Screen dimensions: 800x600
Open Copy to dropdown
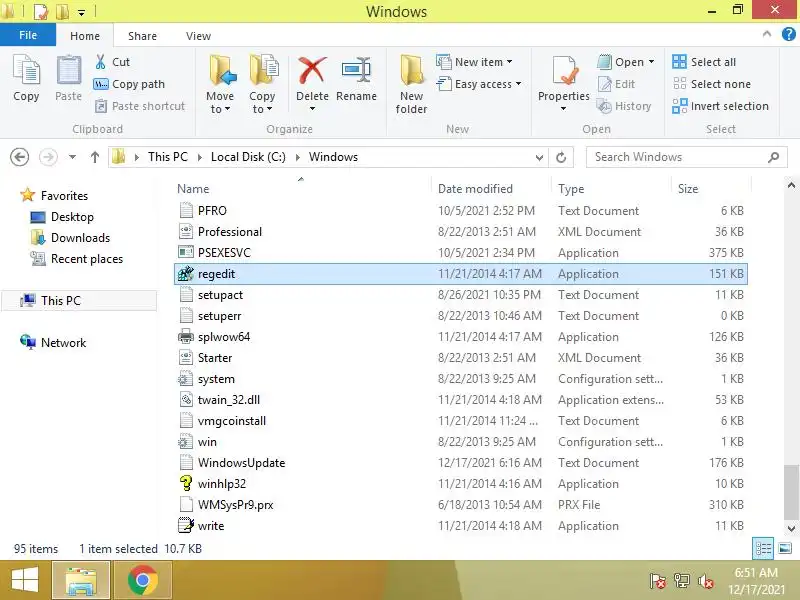click(262, 84)
